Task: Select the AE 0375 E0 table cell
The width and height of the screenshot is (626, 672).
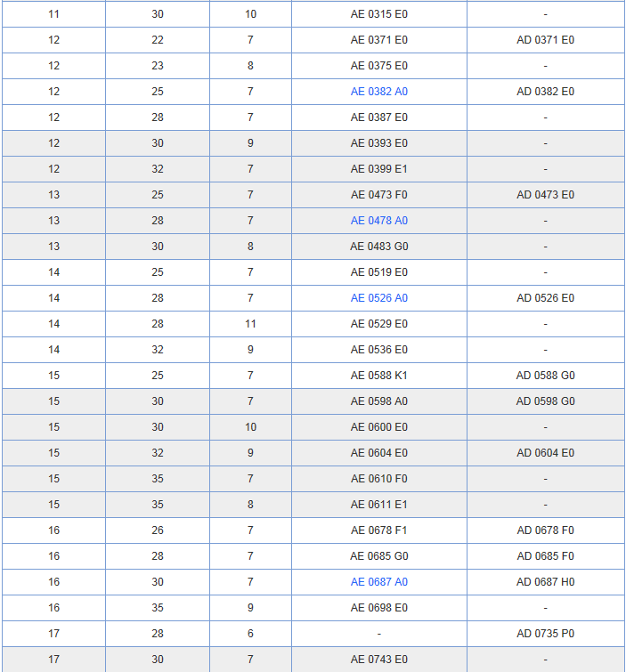Action: point(378,66)
